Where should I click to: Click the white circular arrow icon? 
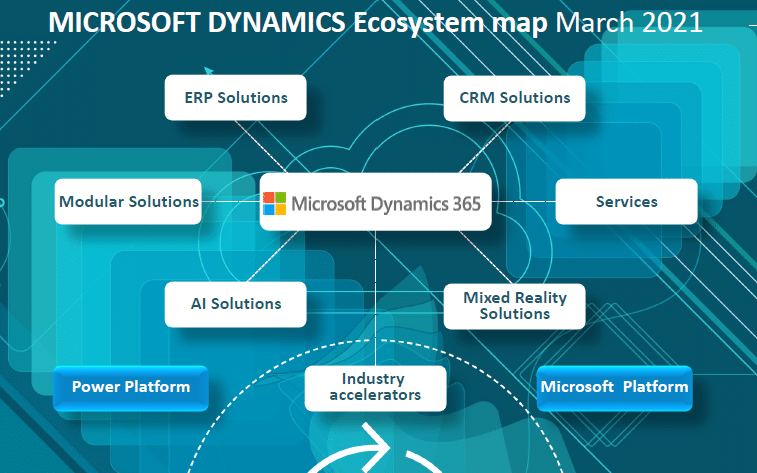tap(374, 449)
